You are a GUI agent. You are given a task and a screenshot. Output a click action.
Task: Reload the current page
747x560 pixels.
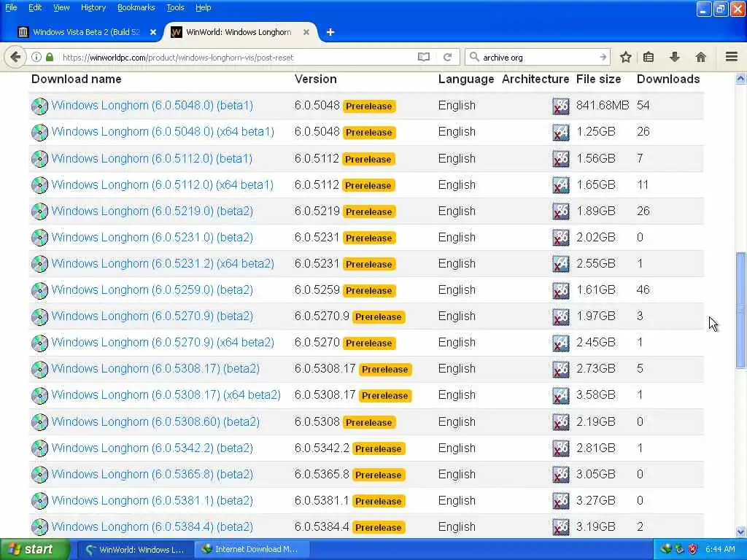point(447,57)
